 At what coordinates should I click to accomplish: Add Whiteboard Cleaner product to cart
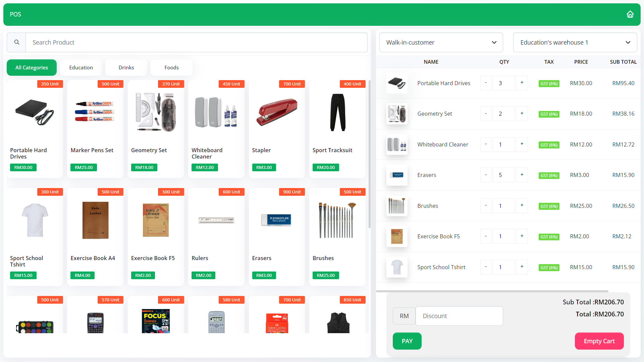[x=216, y=129]
